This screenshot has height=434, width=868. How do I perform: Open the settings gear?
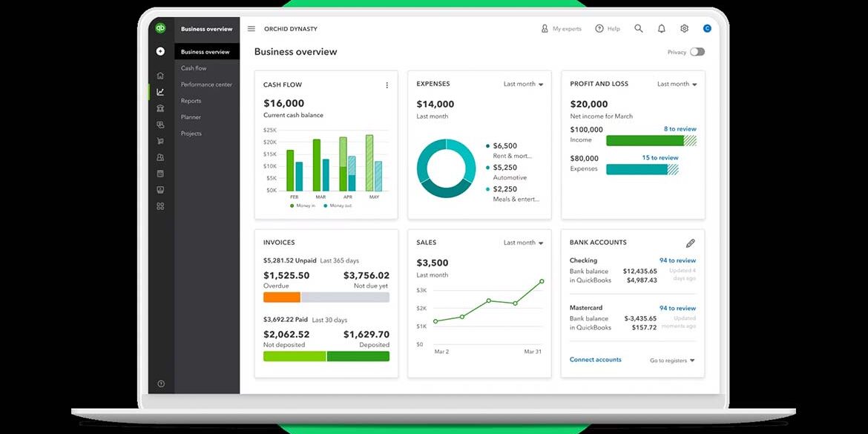684,28
